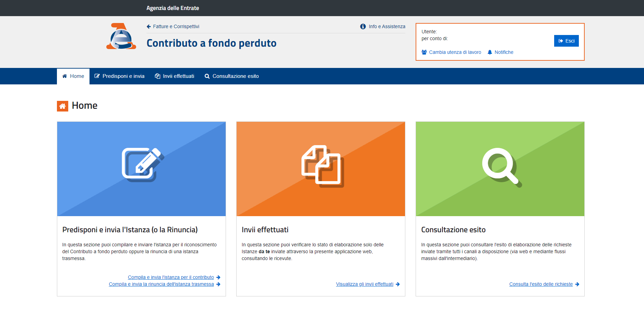Open Info e Assistenza link
Screen dimensions: 644x317
point(387,26)
